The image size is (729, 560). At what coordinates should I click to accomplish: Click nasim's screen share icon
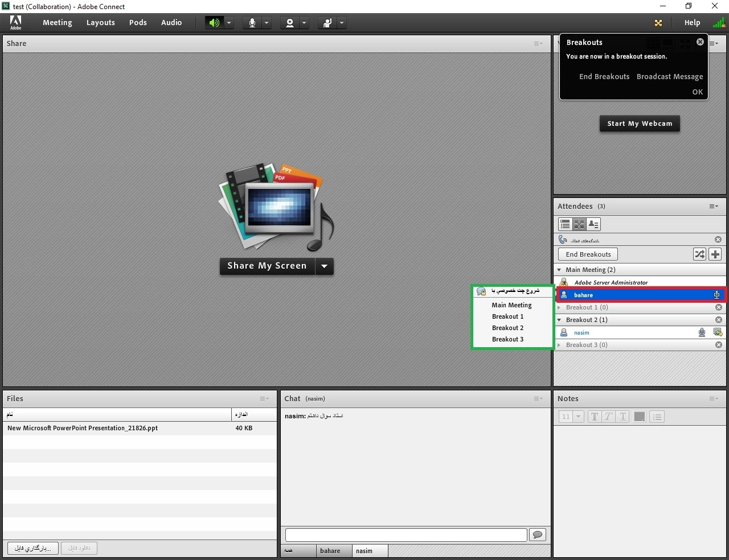[x=718, y=332]
